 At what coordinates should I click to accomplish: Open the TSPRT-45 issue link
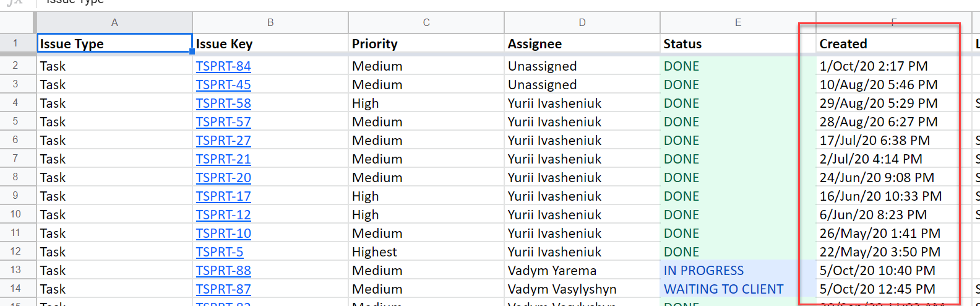223,85
